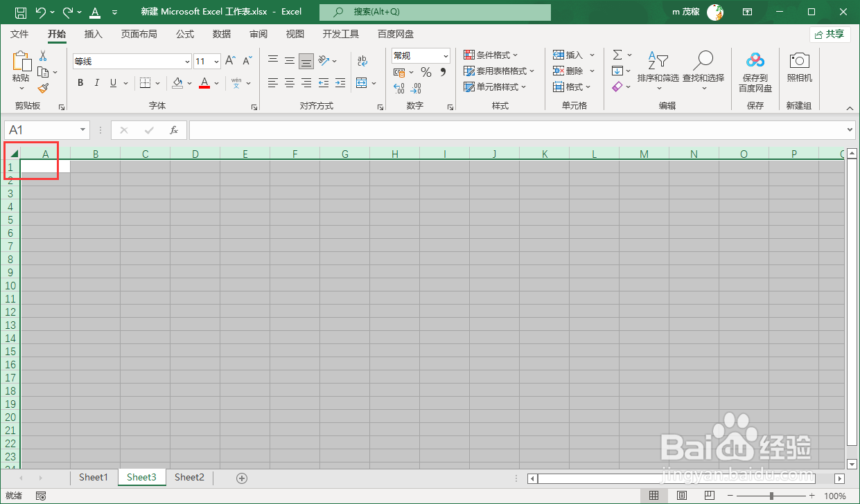This screenshot has height=504, width=860.
Task: Switch to Insert (插入) ribbon tab
Action: (x=93, y=34)
